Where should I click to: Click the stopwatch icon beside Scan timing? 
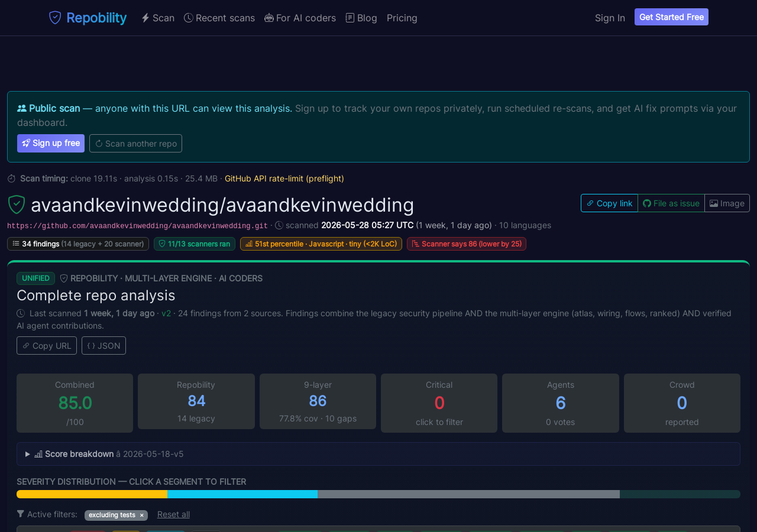coord(11,179)
